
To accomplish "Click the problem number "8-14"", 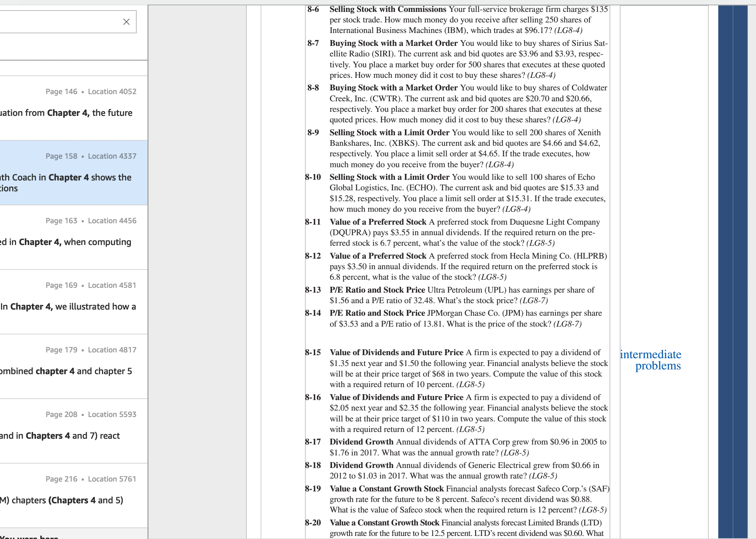I will [313, 313].
